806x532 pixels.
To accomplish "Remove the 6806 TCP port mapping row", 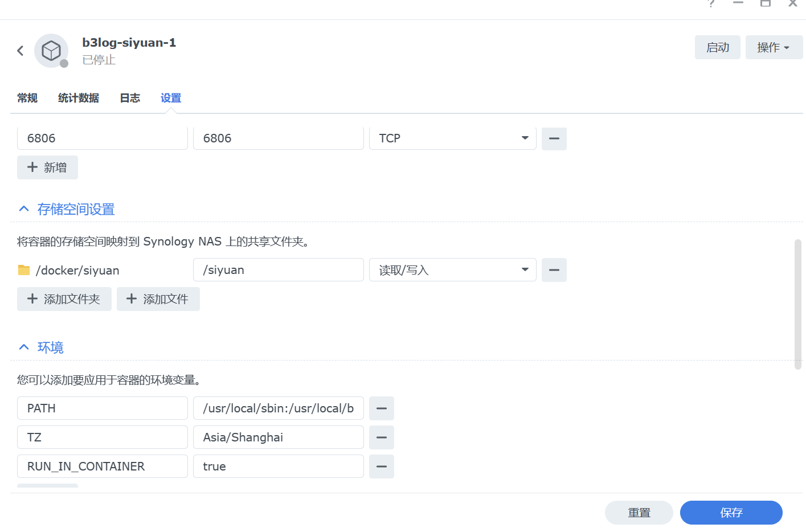I will (x=554, y=138).
